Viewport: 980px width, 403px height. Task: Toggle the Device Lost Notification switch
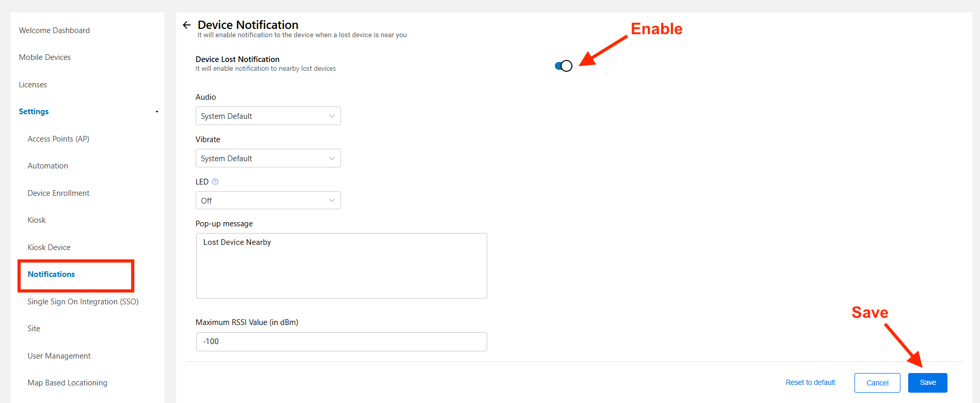[x=564, y=66]
